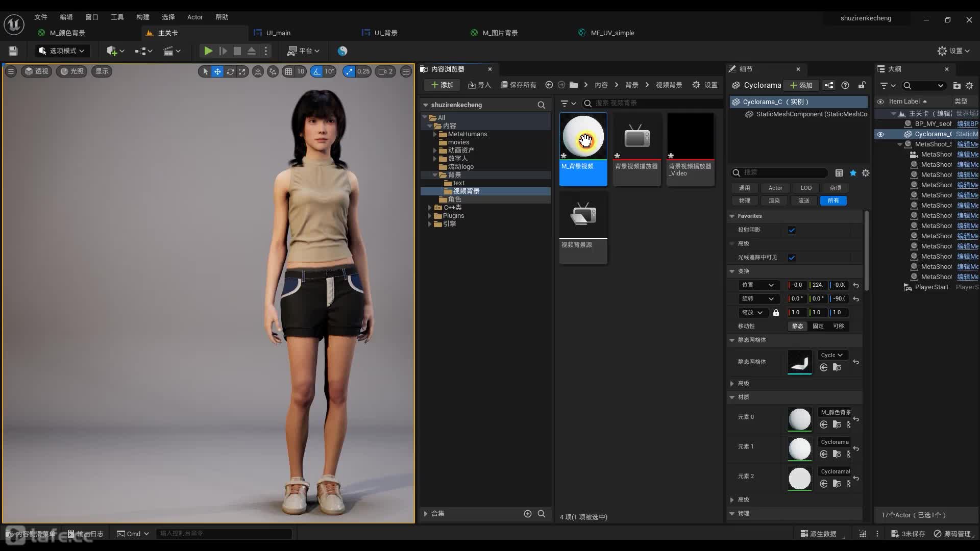Click the Outliner new folder icon
This screenshot has width=980, height=551.
(x=957, y=86)
